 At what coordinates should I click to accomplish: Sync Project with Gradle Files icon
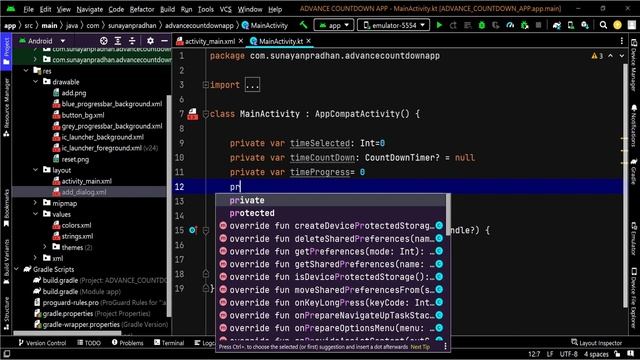click(x=557, y=25)
